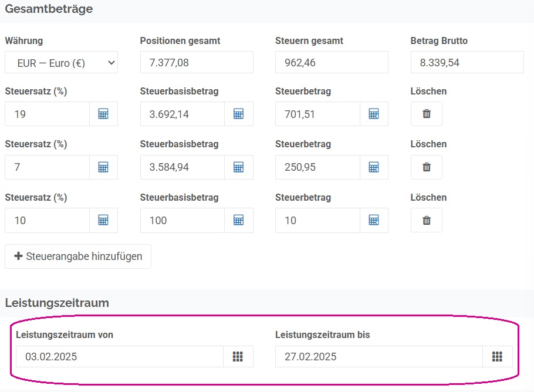Click calculator icon beside Steuerbetrag 701,51

click(x=374, y=114)
